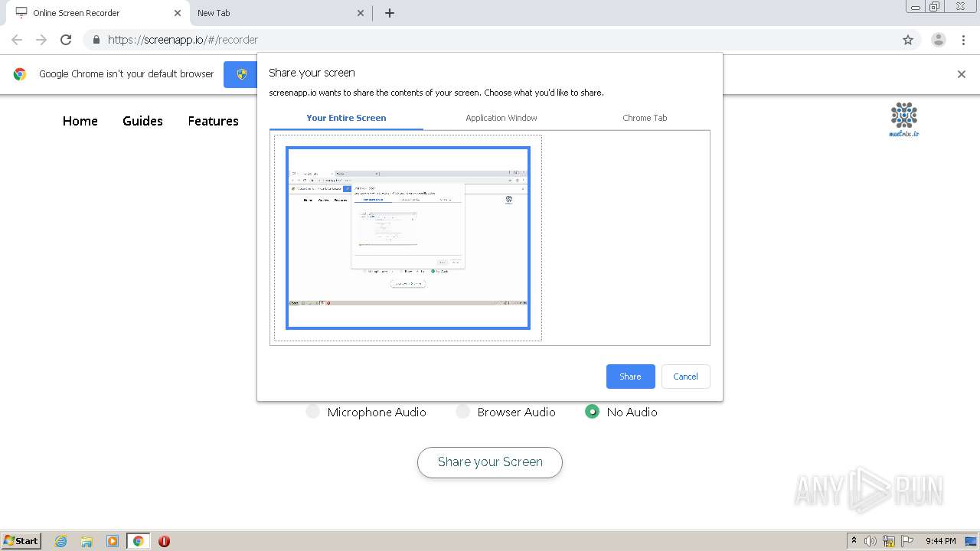Open Home navigation menu item
980x551 pixels.
pos(80,121)
